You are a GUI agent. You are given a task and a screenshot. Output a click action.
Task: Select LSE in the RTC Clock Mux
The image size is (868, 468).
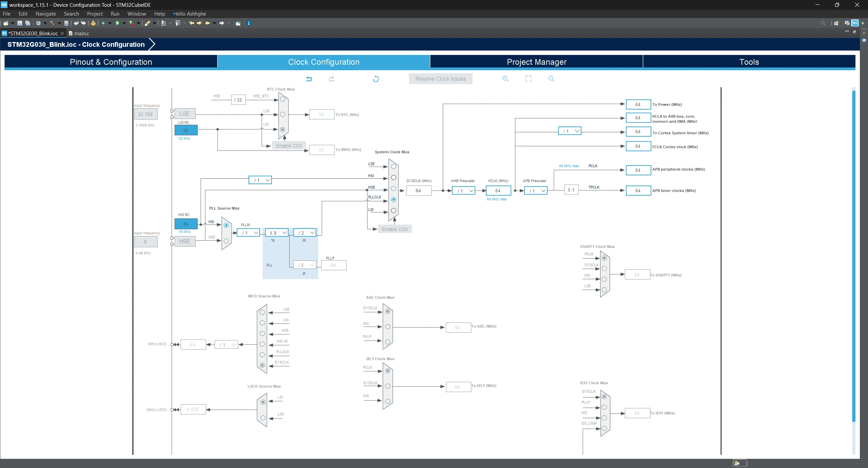coord(282,114)
